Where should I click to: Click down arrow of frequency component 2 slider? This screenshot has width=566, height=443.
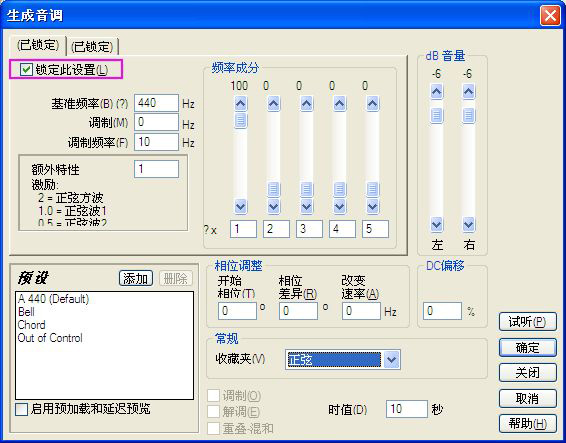tap(273, 207)
